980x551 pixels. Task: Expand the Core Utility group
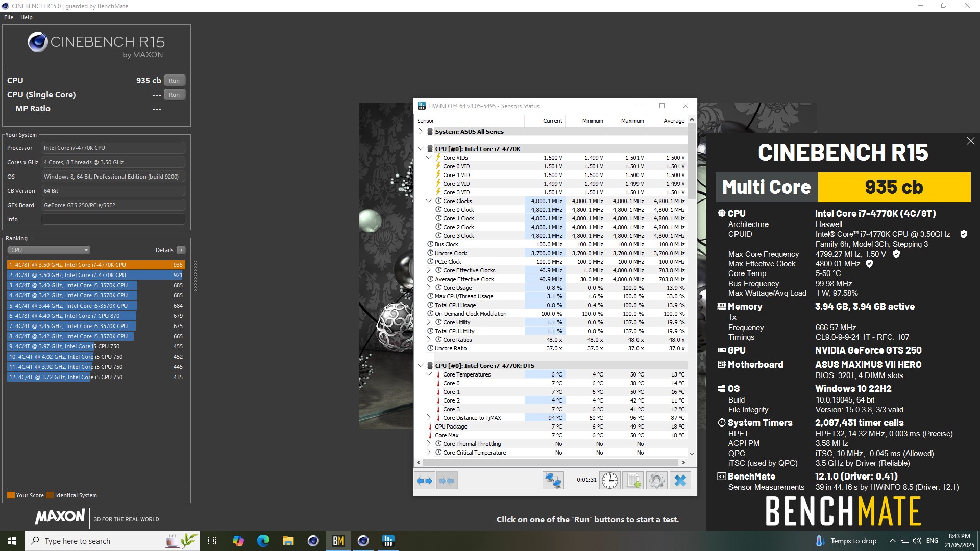(x=429, y=322)
